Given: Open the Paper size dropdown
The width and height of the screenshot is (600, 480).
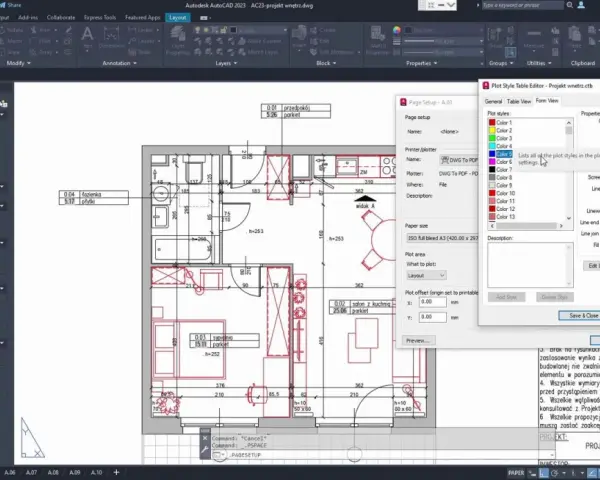Looking at the screenshot, I should click(x=442, y=238).
